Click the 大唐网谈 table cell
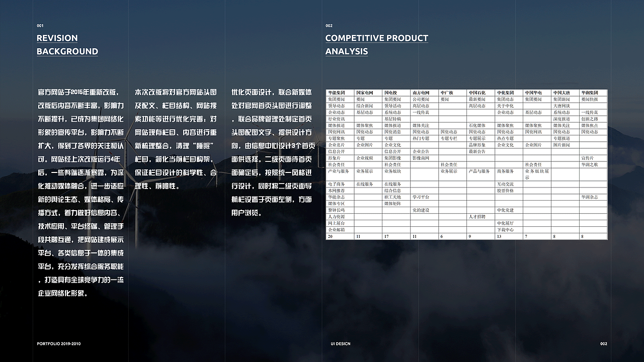This screenshot has width=644, height=362. coord(565,106)
